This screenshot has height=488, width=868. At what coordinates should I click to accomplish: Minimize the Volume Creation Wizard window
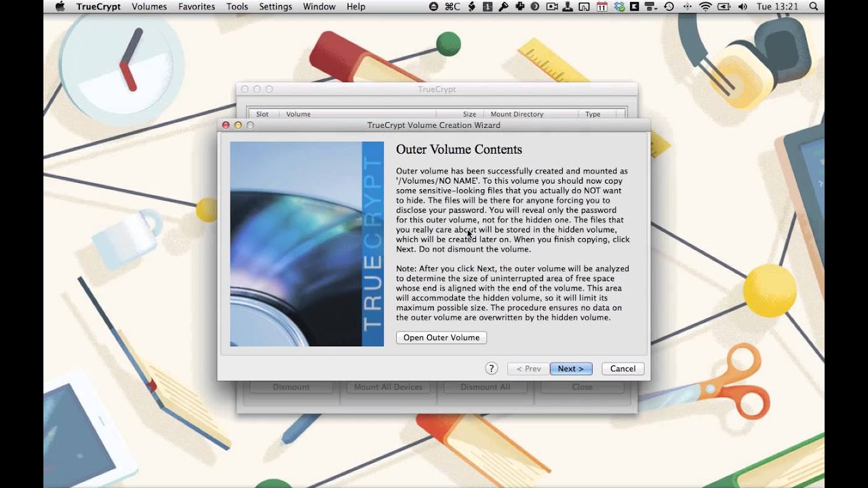(x=238, y=125)
